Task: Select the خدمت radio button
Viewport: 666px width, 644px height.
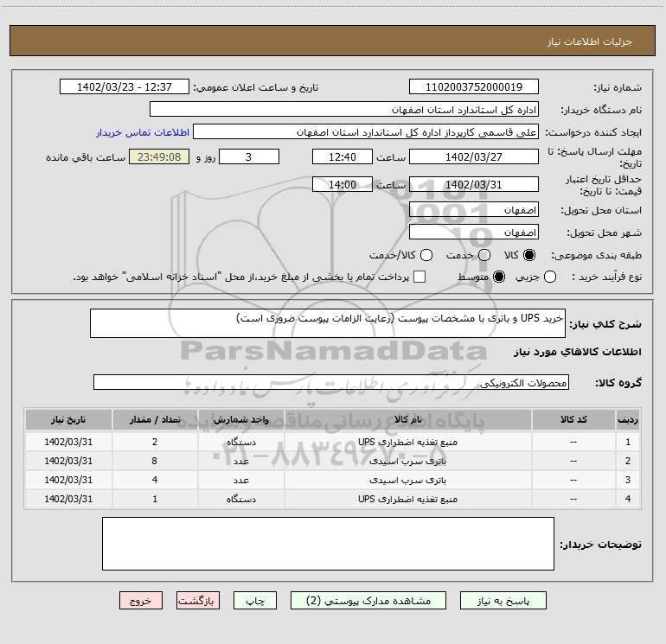Action: tap(484, 255)
